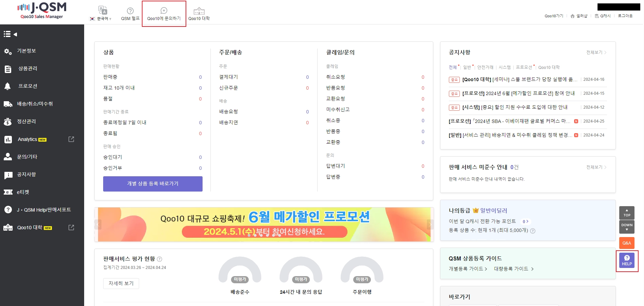644x306 pixels.
Task: Open 프로모션 via its bell icon
Action: [x=7, y=86]
